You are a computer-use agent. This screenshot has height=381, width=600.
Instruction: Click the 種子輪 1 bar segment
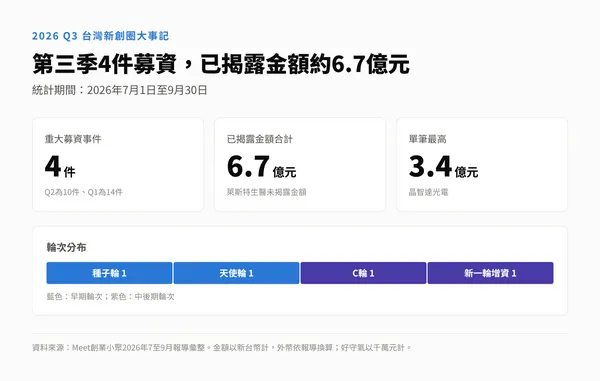[x=109, y=273]
